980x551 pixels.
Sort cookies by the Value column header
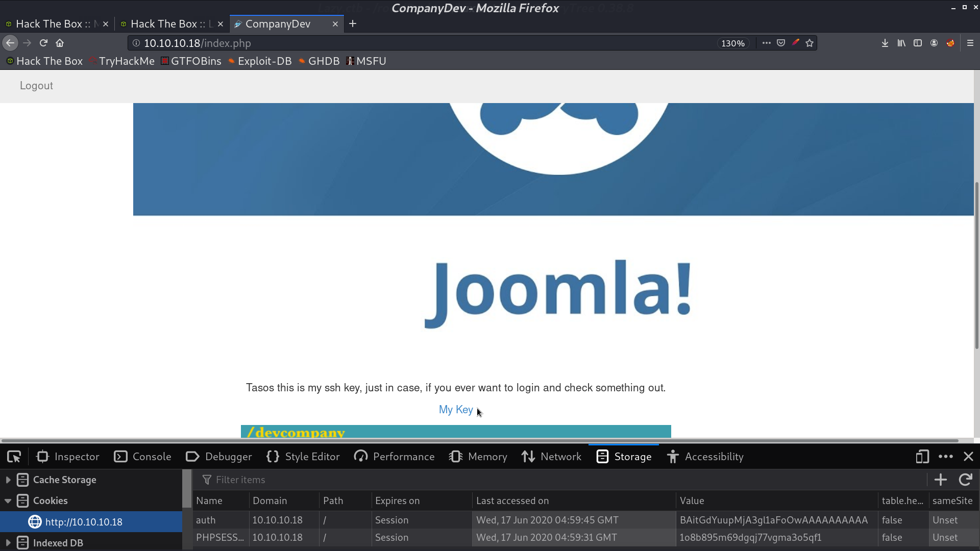tap(777, 501)
